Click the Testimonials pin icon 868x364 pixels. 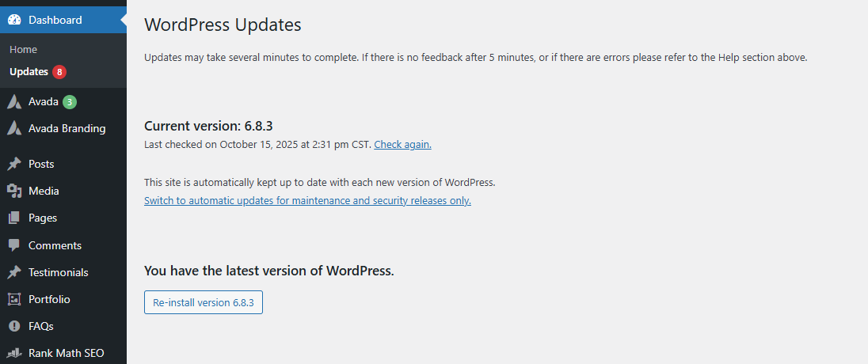(x=14, y=272)
